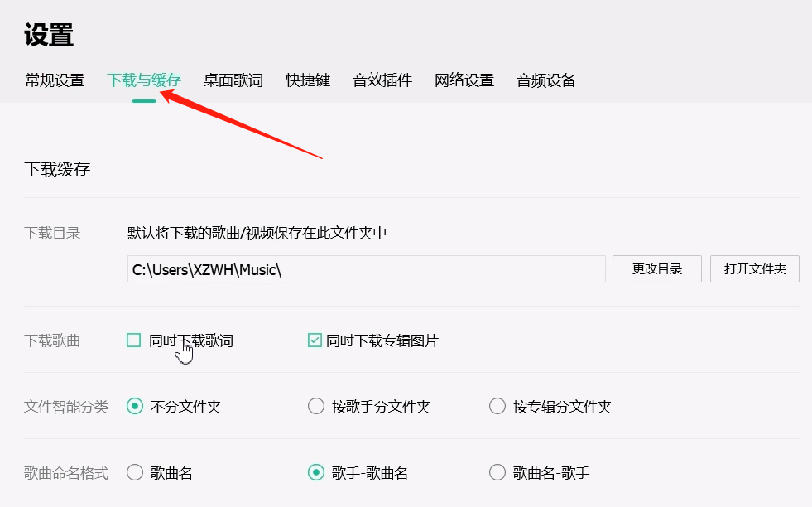Choose 按专辑分文件夹 for file sorting
This screenshot has height=507, width=812.
tap(497, 406)
